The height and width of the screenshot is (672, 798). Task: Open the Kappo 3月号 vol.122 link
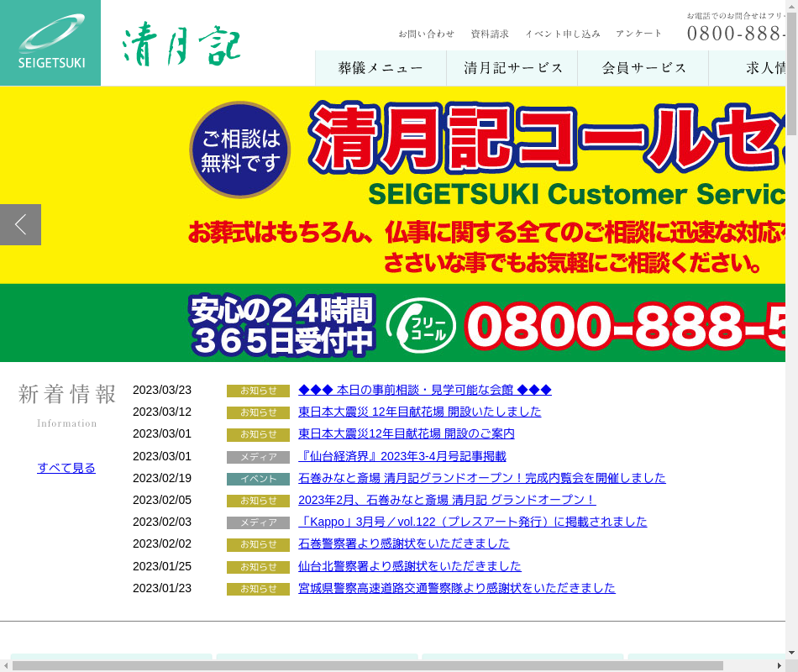(x=473, y=522)
